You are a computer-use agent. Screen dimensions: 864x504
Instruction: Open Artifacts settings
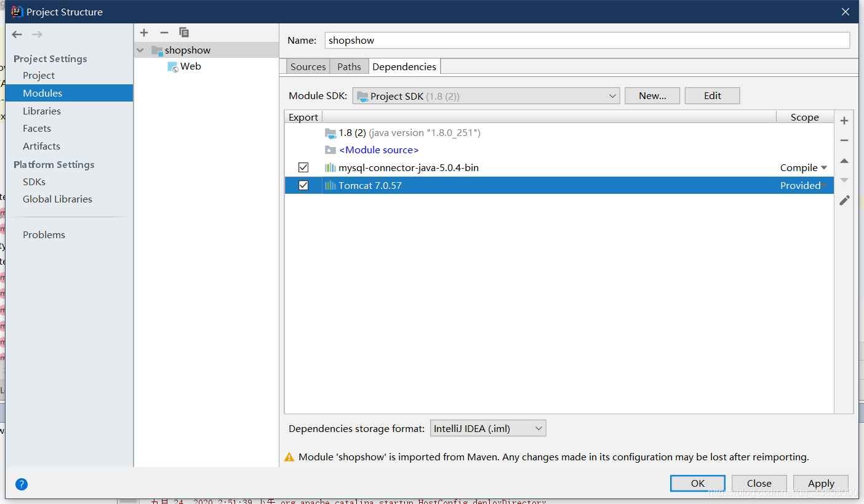click(41, 146)
